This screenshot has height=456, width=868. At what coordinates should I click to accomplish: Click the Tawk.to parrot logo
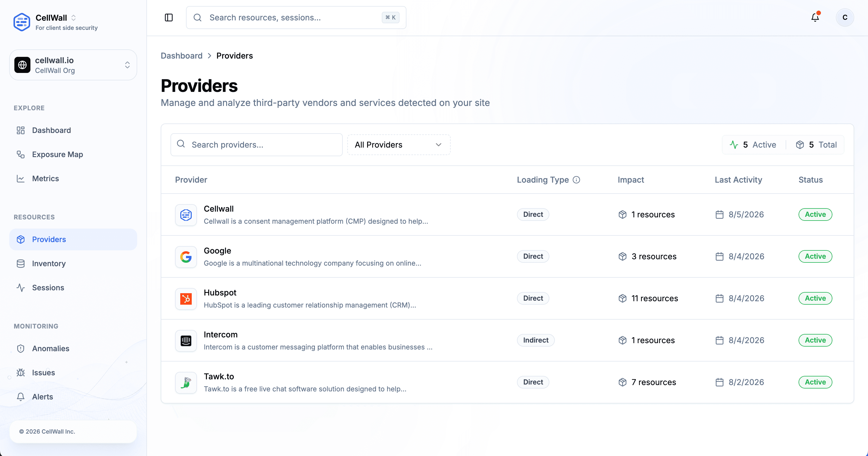coord(186,382)
